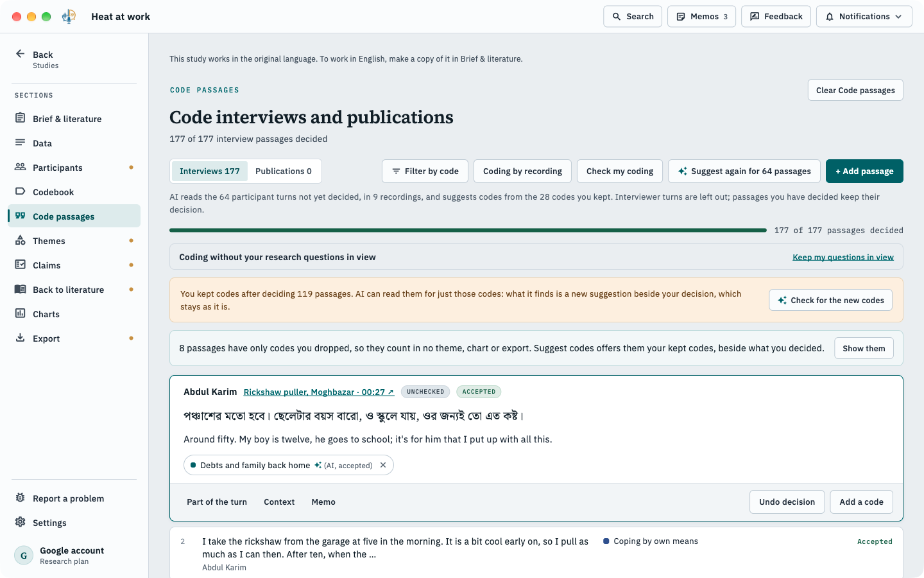Viewport: 924px width, 578px height.
Task: Click Show them for dropped-code passages
Action: pyautogui.click(x=864, y=348)
